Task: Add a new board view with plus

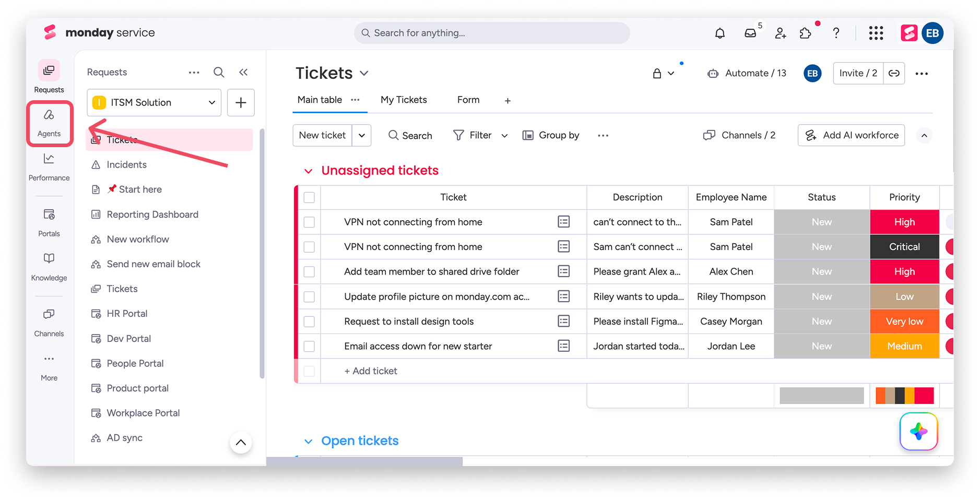Action: (507, 101)
